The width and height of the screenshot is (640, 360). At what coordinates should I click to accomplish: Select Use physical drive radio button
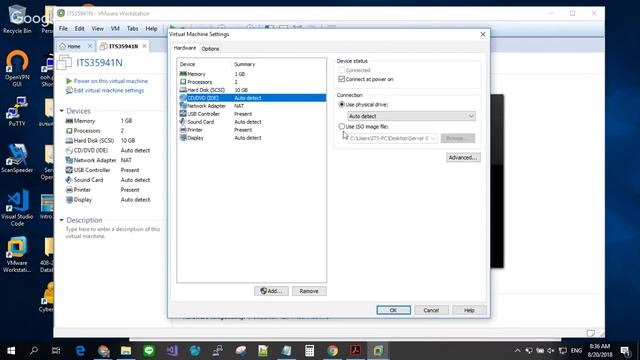342,104
